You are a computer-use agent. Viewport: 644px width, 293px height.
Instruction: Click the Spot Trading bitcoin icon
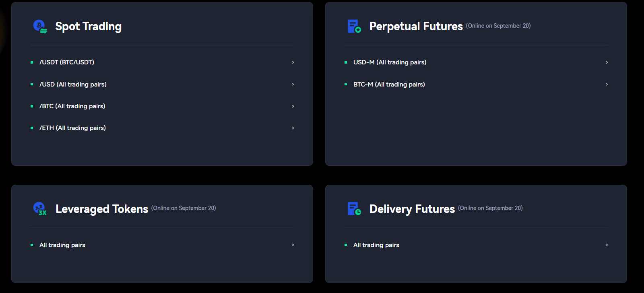40,26
